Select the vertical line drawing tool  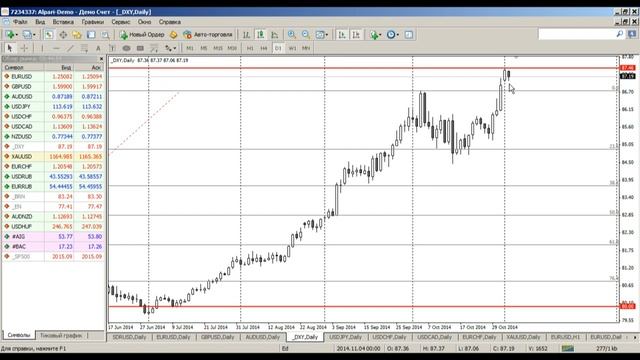(42, 48)
